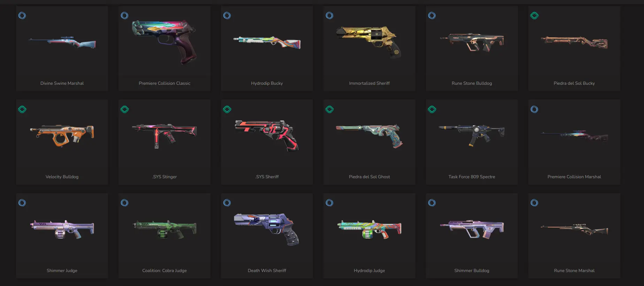
Task: Click the blue tier icon on Premiere Collision Marshal
Action: (534, 109)
